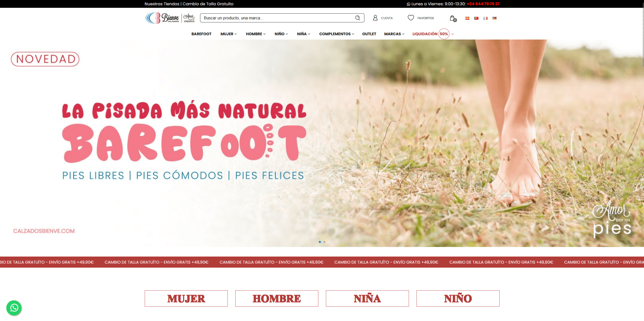Click the Bienve Calzados logo
Screen dimensions: 644x321
170,18
